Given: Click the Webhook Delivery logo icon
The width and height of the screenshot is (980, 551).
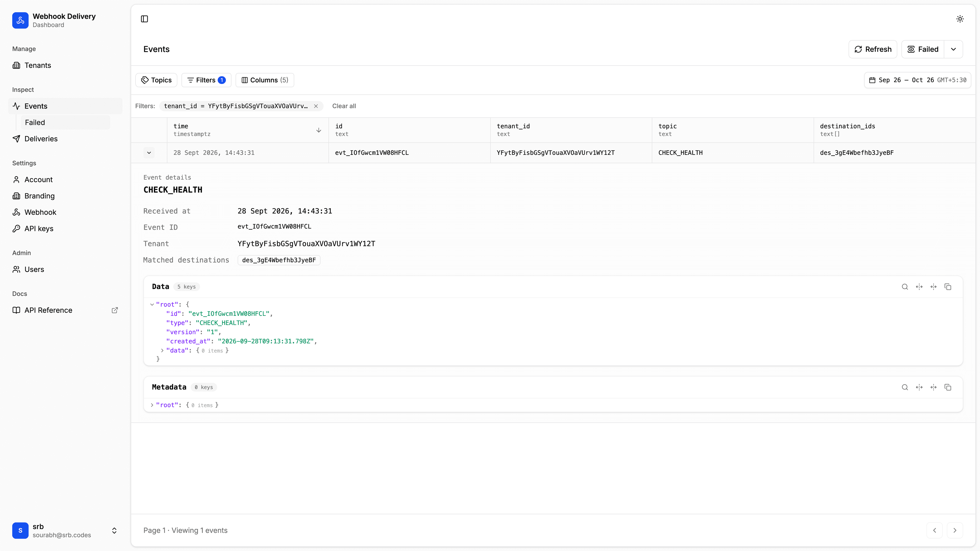Looking at the screenshot, I should [20, 20].
